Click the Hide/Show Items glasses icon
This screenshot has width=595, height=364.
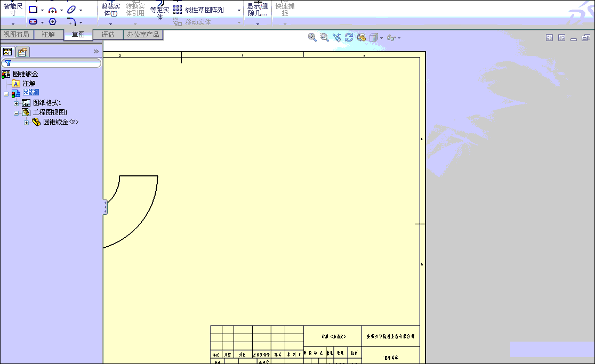coord(391,37)
